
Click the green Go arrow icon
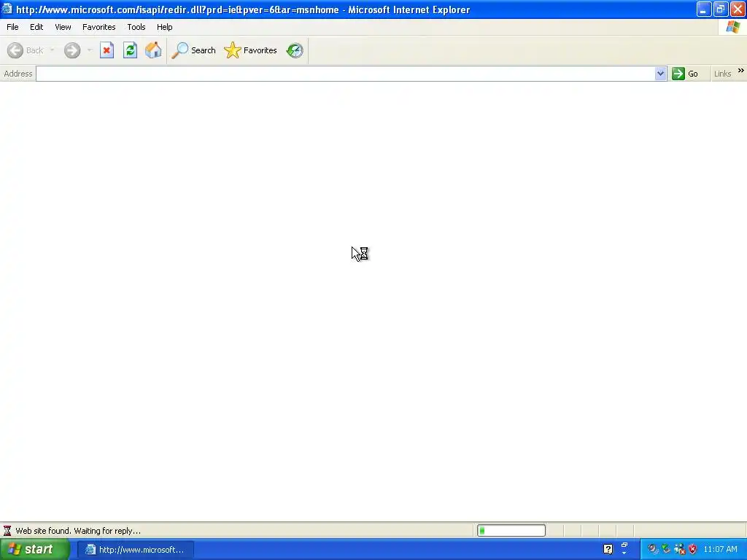(x=678, y=74)
